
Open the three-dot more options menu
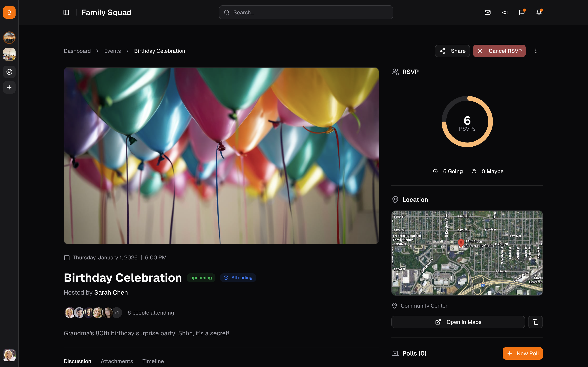(x=536, y=51)
